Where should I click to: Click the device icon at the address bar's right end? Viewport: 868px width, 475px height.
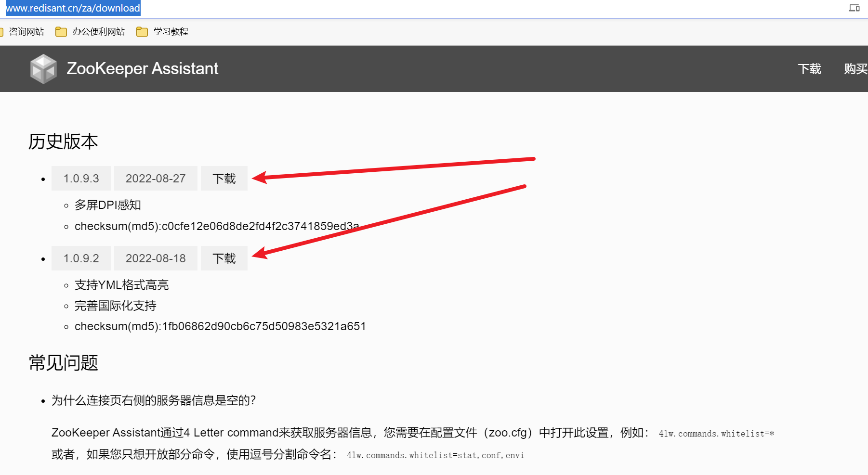click(854, 8)
